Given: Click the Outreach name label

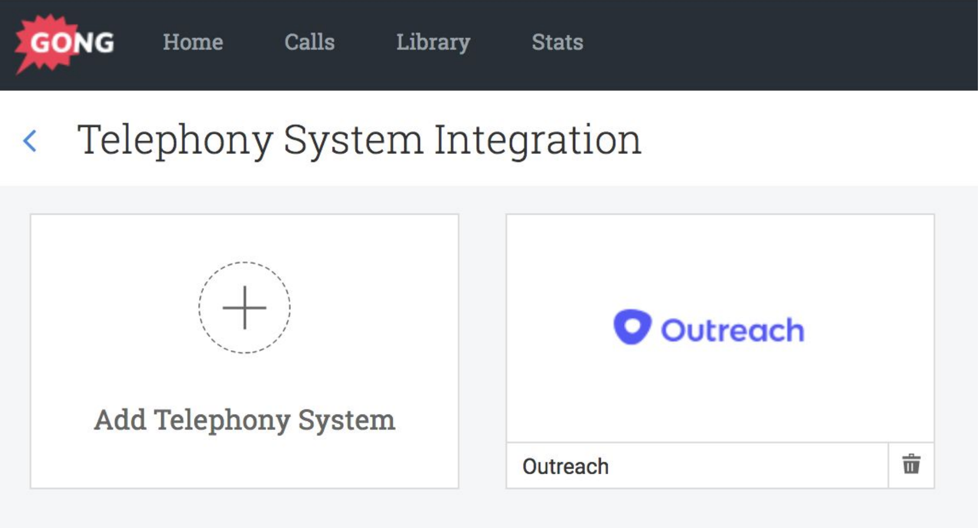Looking at the screenshot, I should pos(565,466).
